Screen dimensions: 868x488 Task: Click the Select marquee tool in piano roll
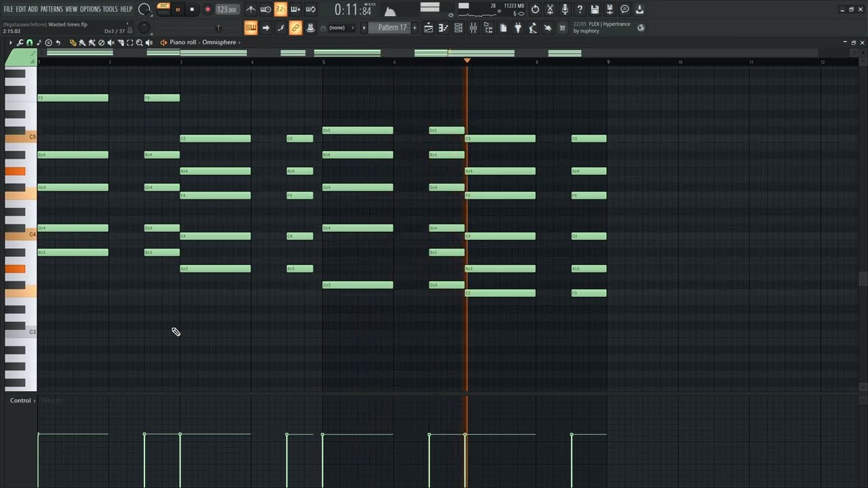click(x=130, y=43)
